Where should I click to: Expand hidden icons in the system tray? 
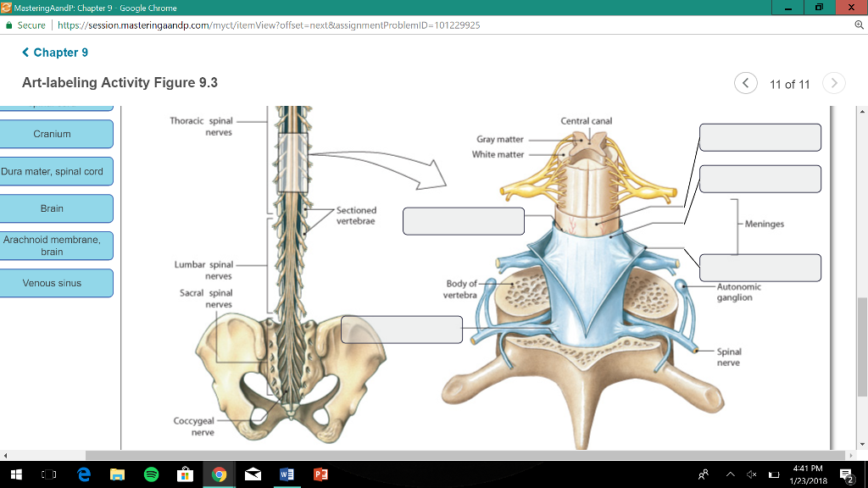click(731, 474)
